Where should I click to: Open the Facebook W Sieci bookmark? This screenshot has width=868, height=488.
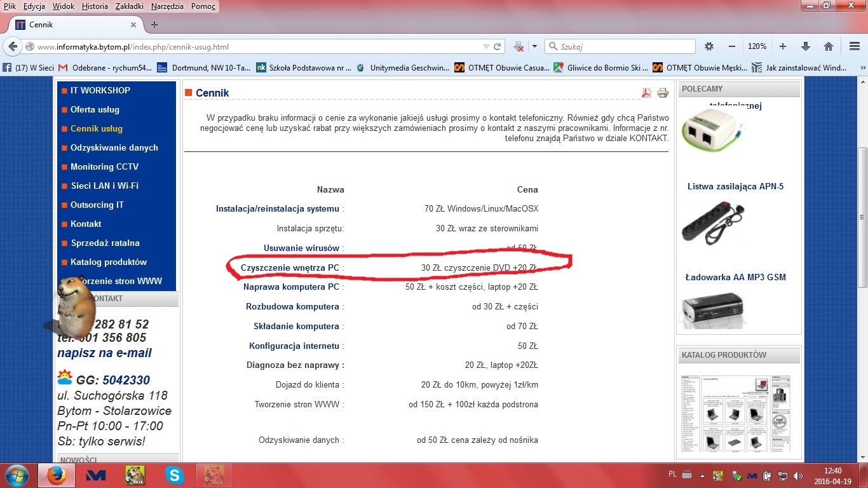(29, 67)
